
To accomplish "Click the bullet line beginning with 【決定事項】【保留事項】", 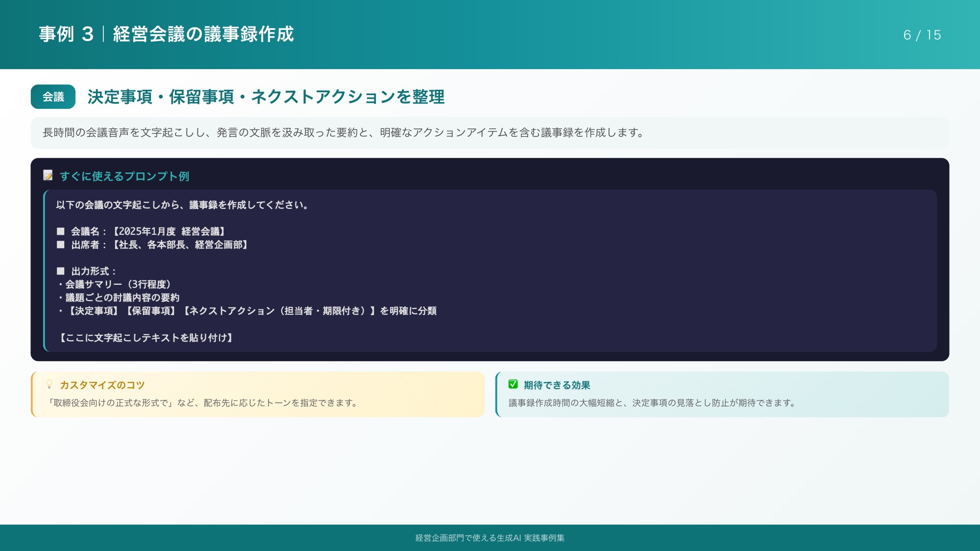I will click(x=246, y=311).
